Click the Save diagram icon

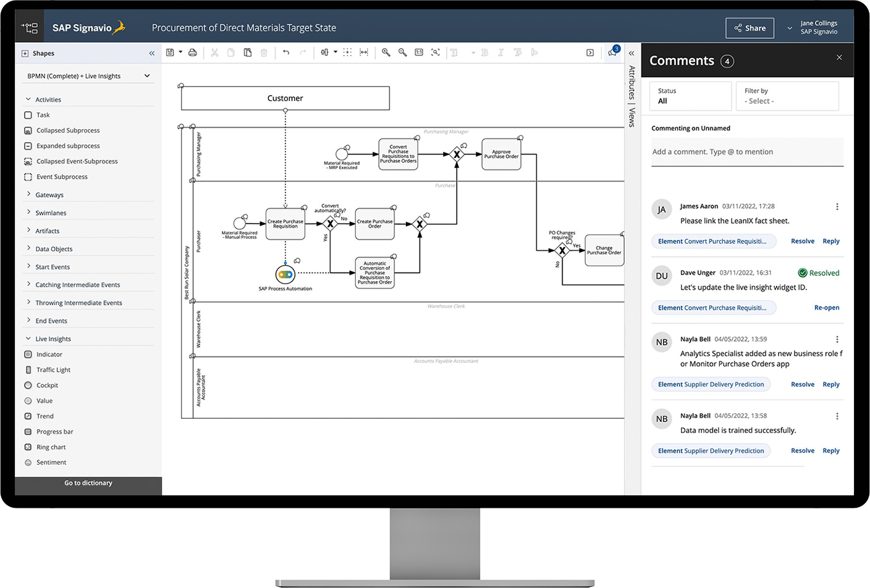coord(170,53)
